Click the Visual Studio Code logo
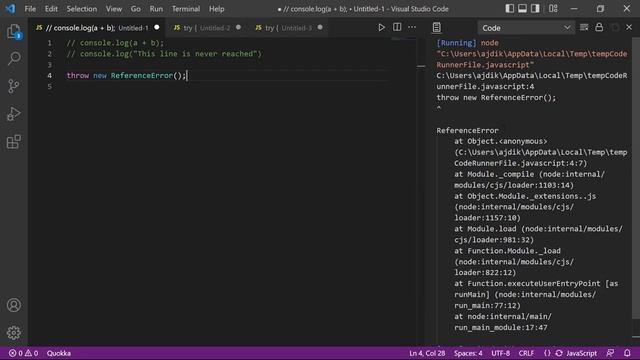Image resolution: width=640 pixels, height=360 pixels. (x=10, y=9)
